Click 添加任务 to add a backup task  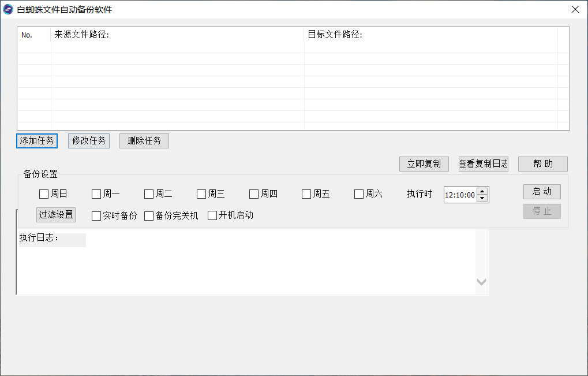pyautogui.click(x=36, y=140)
